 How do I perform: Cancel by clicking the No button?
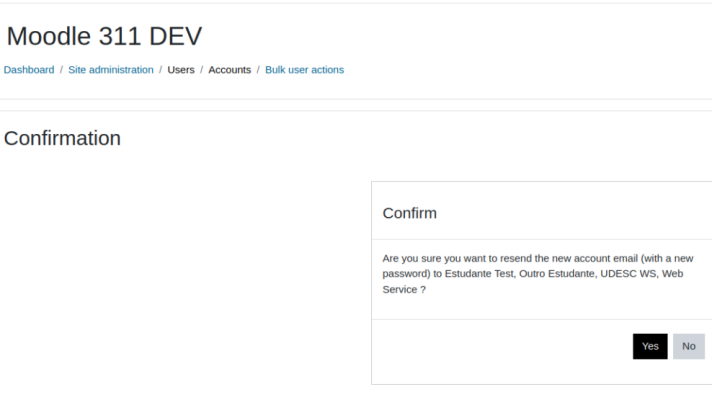pyautogui.click(x=688, y=346)
